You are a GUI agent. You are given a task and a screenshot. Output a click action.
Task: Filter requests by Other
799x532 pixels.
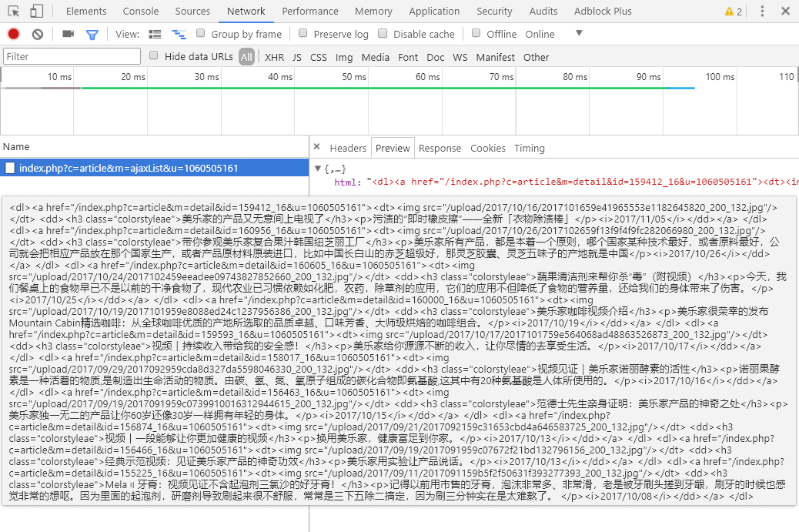click(x=536, y=57)
